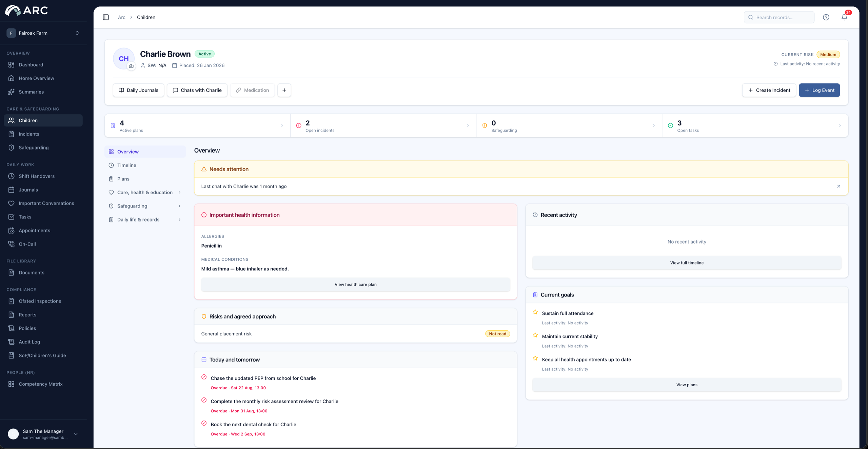Click the Incidents clipboard icon

11,134
